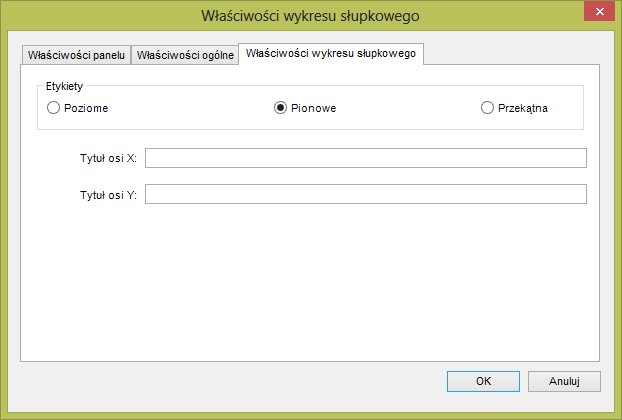This screenshot has height=420, width=622.
Task: Click the Przekątna label text
Action: [x=523, y=108]
